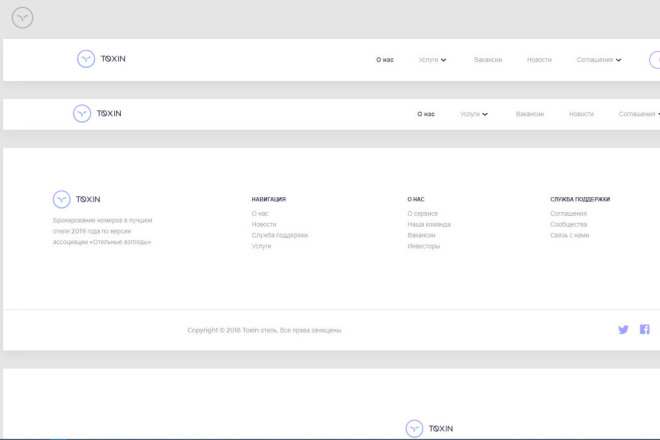Click the partially visible purple outlined button
This screenshot has width=660, height=440.
click(x=655, y=60)
